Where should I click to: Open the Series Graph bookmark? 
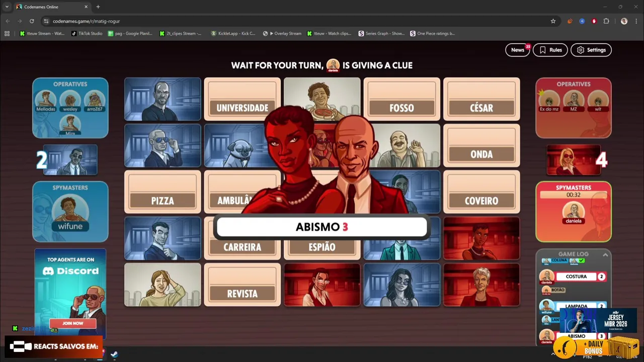coord(381,34)
